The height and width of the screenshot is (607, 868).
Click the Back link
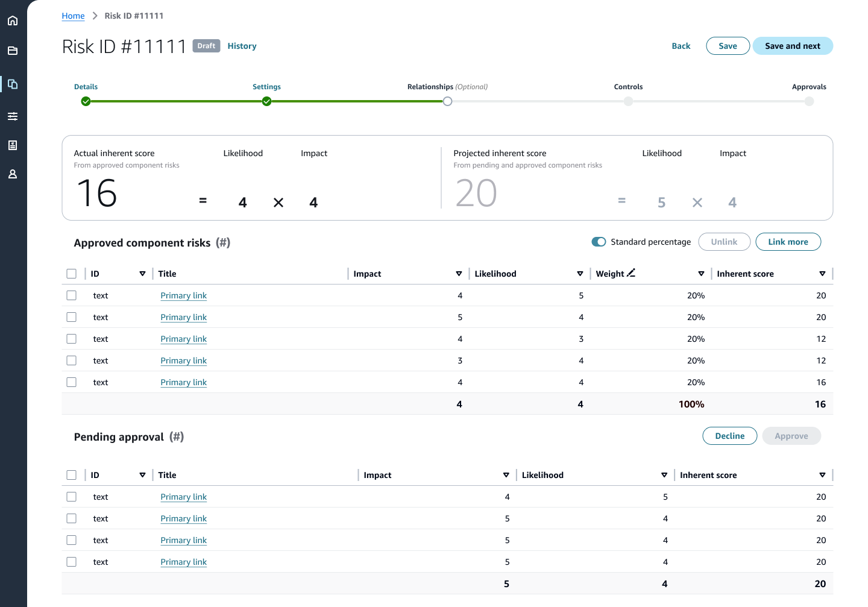click(681, 46)
